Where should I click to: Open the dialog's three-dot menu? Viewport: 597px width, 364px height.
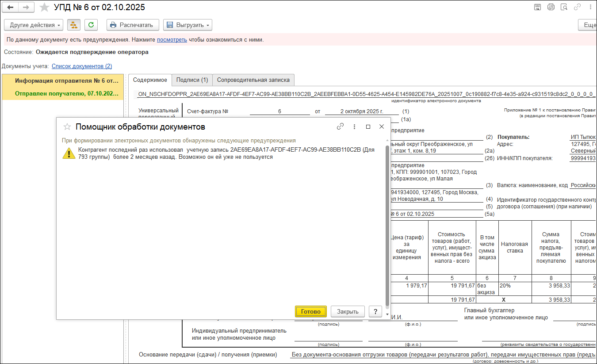[354, 126]
